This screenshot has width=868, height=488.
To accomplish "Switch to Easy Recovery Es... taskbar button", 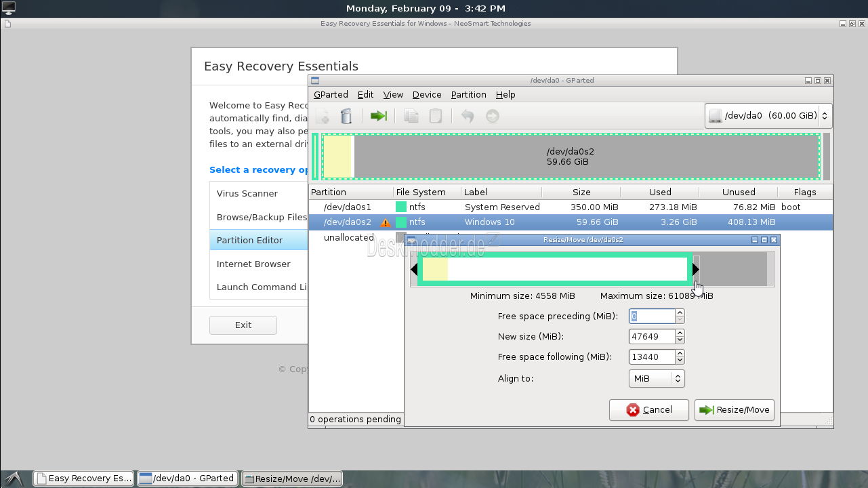I will tap(83, 478).
